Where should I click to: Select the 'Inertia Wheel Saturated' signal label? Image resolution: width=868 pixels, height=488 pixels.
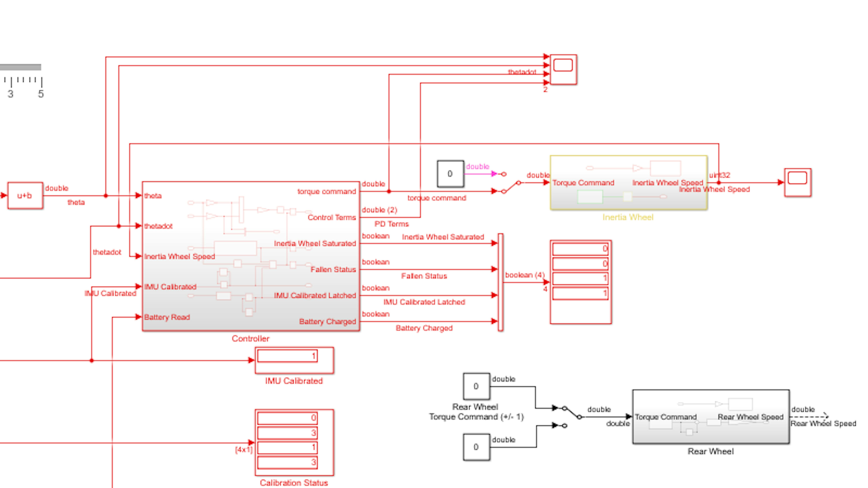[443, 237]
